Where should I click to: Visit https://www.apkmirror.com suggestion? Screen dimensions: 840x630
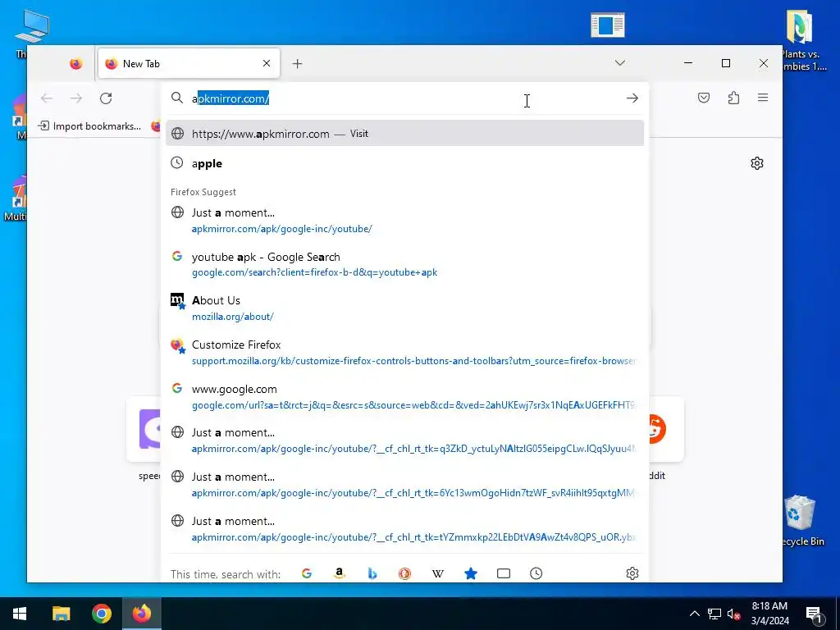pos(404,134)
